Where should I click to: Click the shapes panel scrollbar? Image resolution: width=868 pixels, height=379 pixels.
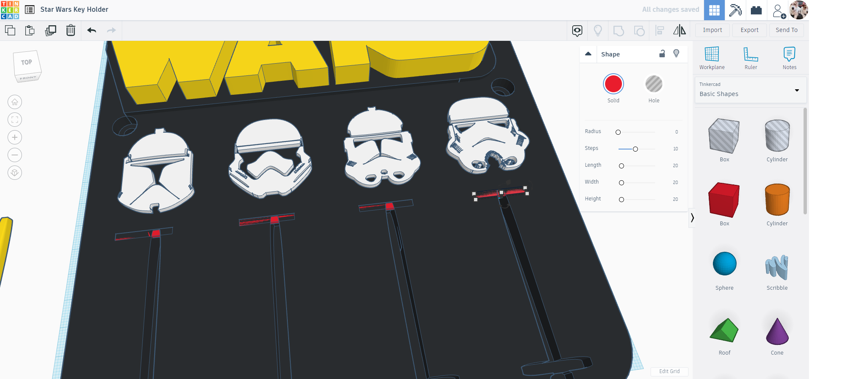[x=805, y=161]
